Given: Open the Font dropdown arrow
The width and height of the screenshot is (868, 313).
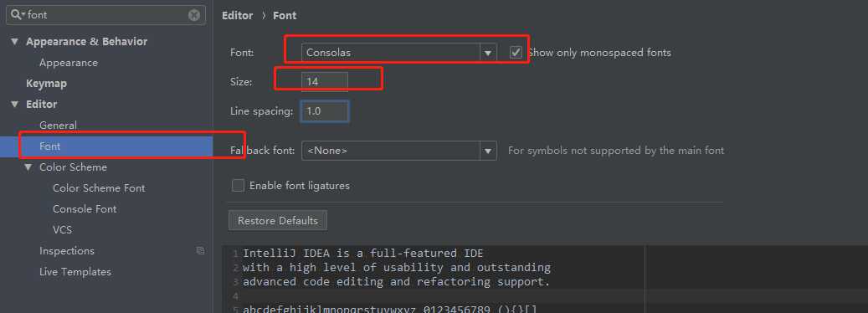Looking at the screenshot, I should tap(488, 53).
